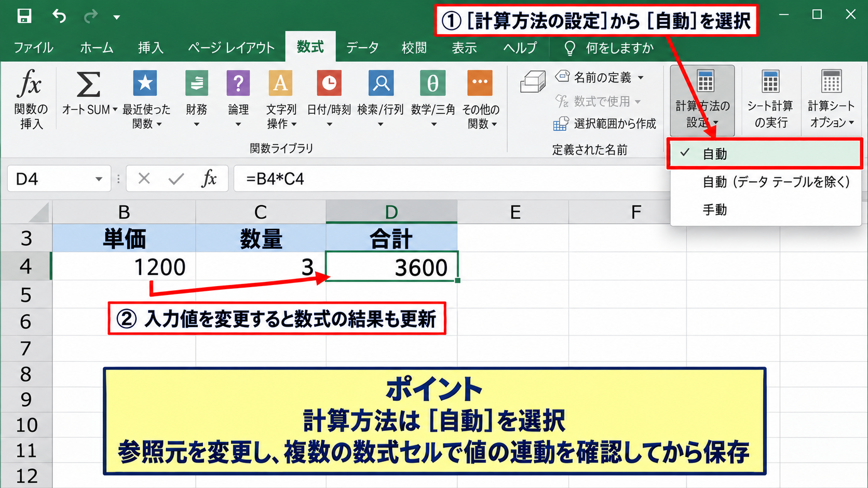Open the その他の関数 icon menu
This screenshot has width=868, height=488.
(480, 83)
